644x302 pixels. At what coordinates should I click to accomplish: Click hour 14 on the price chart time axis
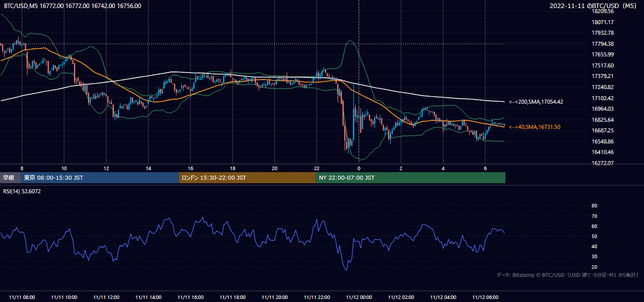click(x=148, y=168)
